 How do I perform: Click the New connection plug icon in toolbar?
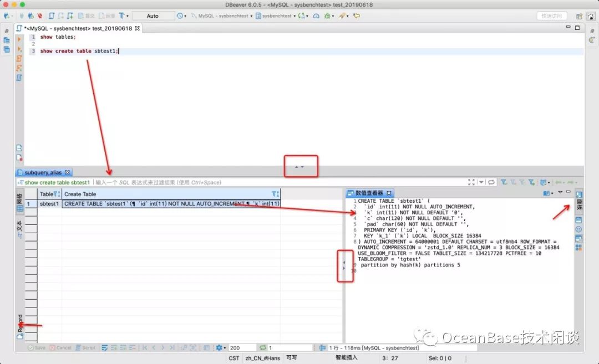(x=7, y=16)
